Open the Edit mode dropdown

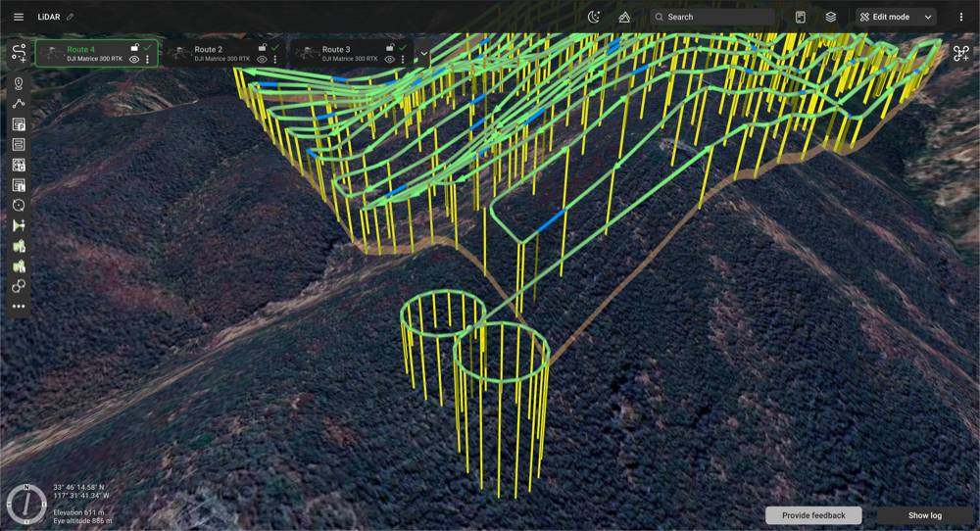[x=897, y=17]
